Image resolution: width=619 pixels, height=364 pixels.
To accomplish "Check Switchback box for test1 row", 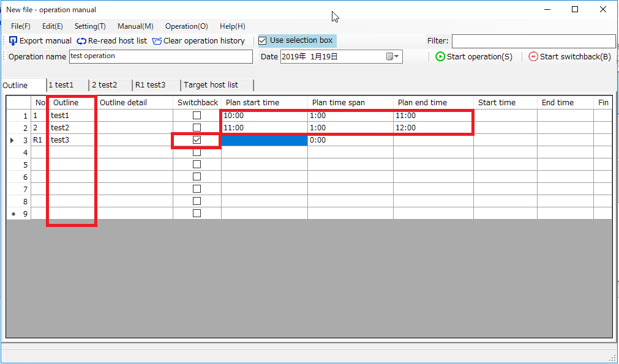I will [197, 116].
